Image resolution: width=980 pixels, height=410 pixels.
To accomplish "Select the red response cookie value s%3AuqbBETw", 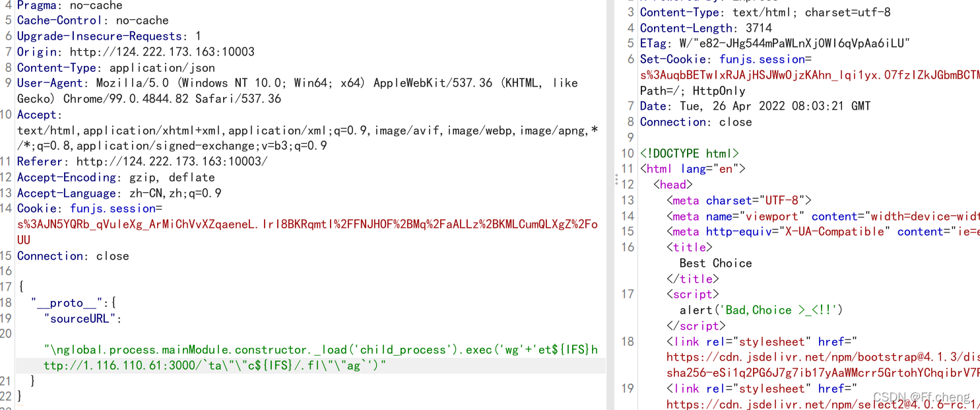I will (810, 75).
